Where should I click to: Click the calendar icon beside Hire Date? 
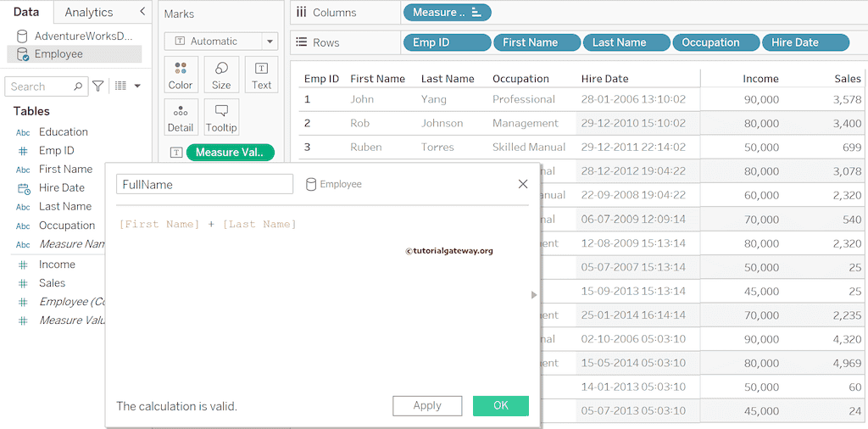click(24, 188)
